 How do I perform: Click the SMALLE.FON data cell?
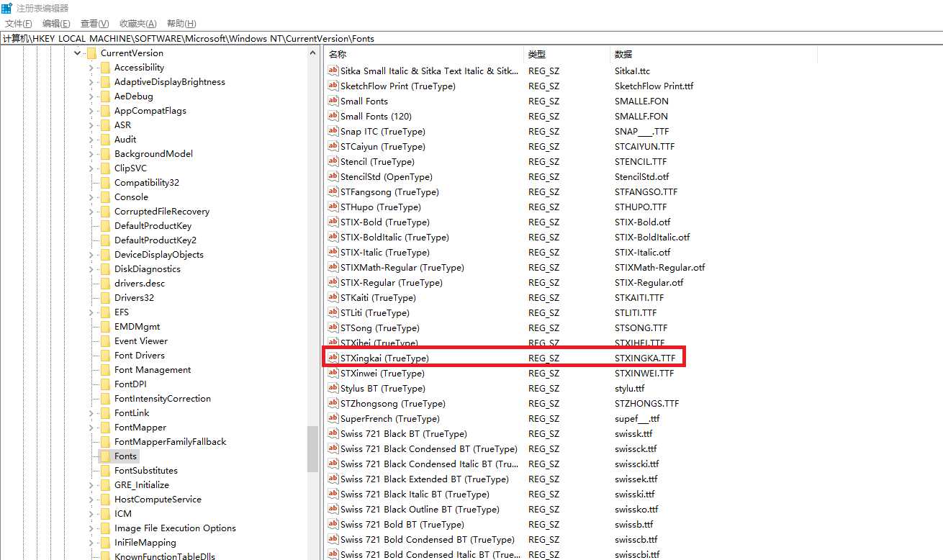coord(641,101)
